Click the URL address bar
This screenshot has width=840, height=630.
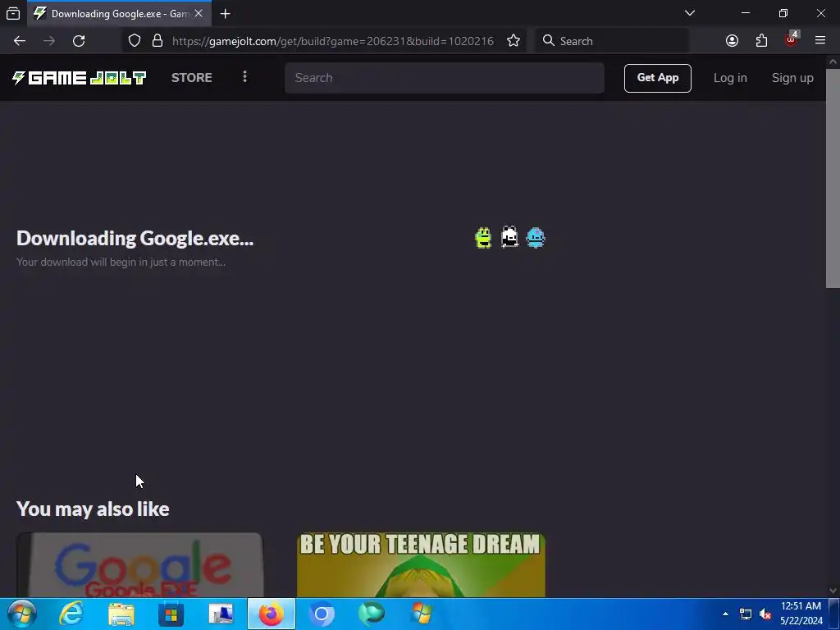[x=333, y=41]
